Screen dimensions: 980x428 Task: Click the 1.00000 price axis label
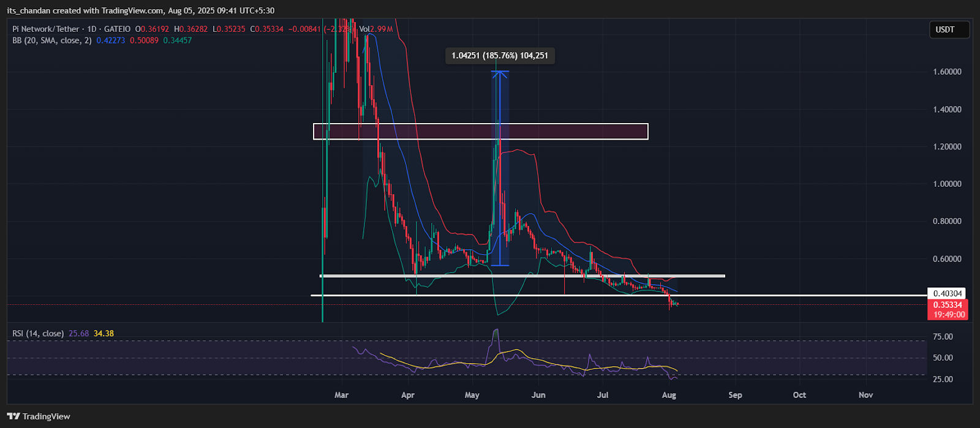tap(947, 184)
